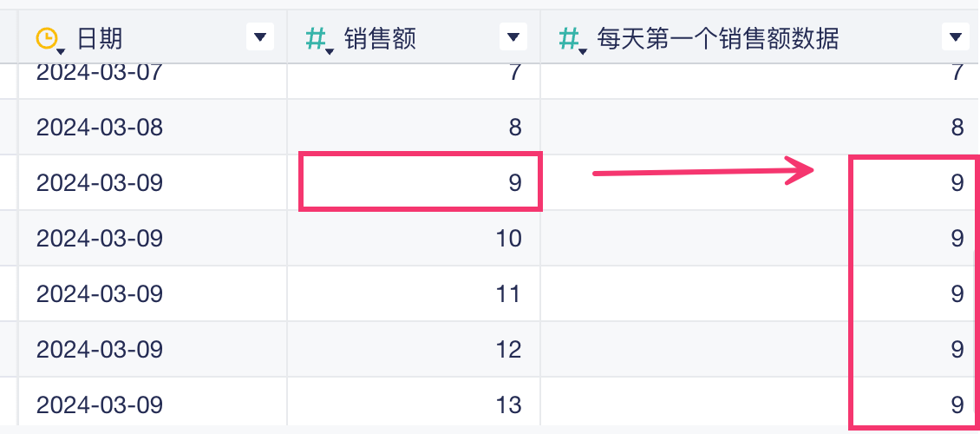Image resolution: width=980 pixels, height=434 pixels.
Task: Select 每天第一个销售额数据 cell in the 2024-03-08 row
Action: click(759, 128)
